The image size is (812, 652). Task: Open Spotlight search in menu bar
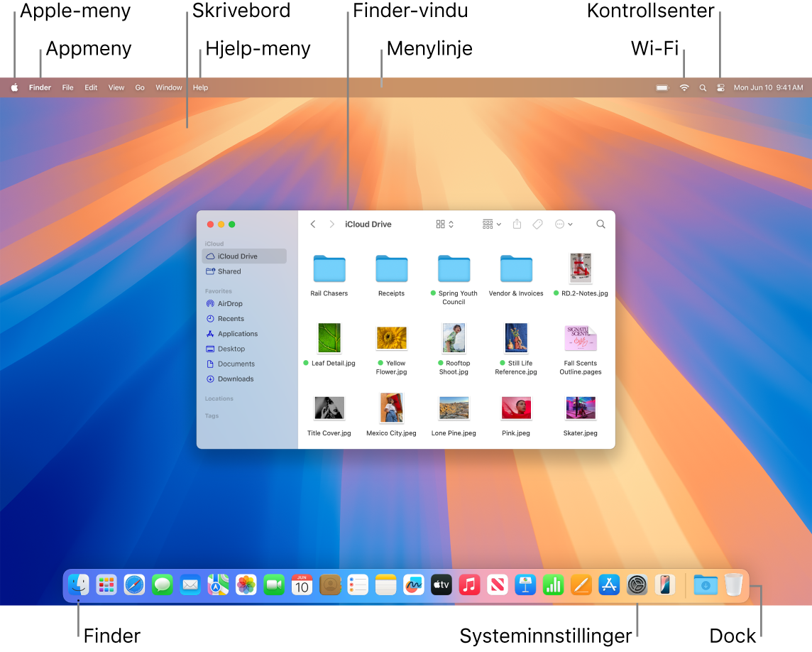tap(703, 87)
